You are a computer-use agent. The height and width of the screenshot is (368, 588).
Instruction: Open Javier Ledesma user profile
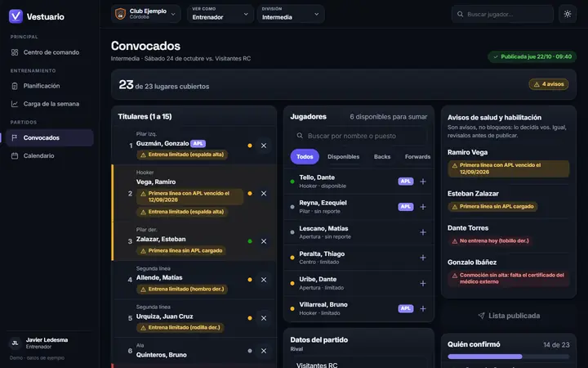point(50,343)
